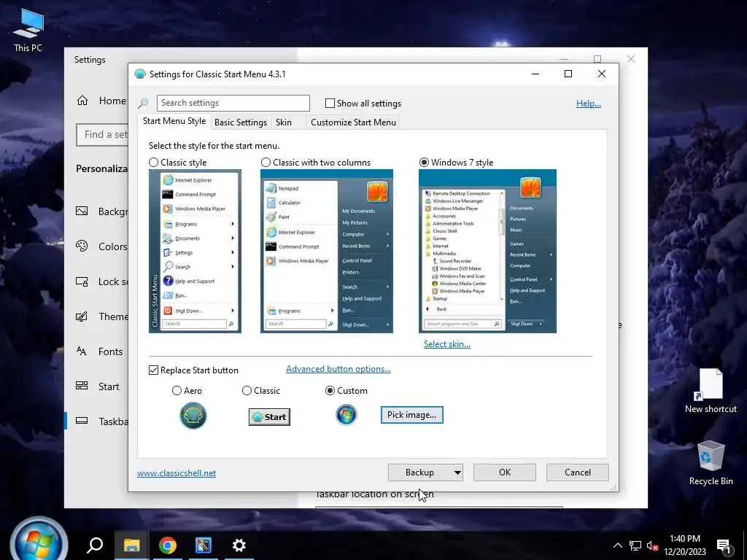Click the muted volume icon in system tray
The height and width of the screenshot is (560, 747).
(x=653, y=545)
